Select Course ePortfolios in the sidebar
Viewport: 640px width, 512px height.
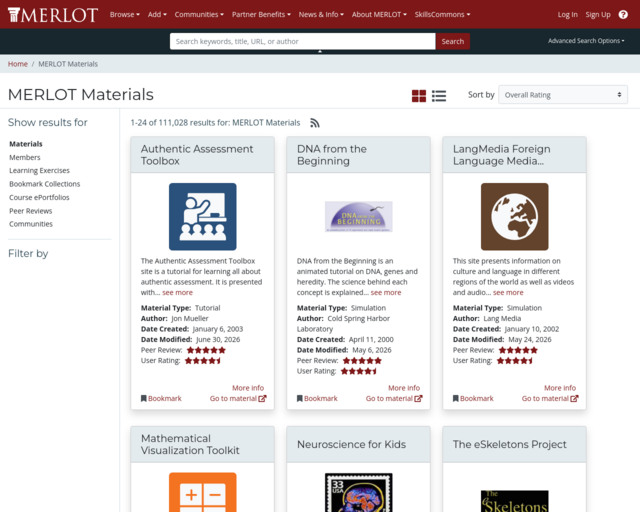(x=39, y=198)
